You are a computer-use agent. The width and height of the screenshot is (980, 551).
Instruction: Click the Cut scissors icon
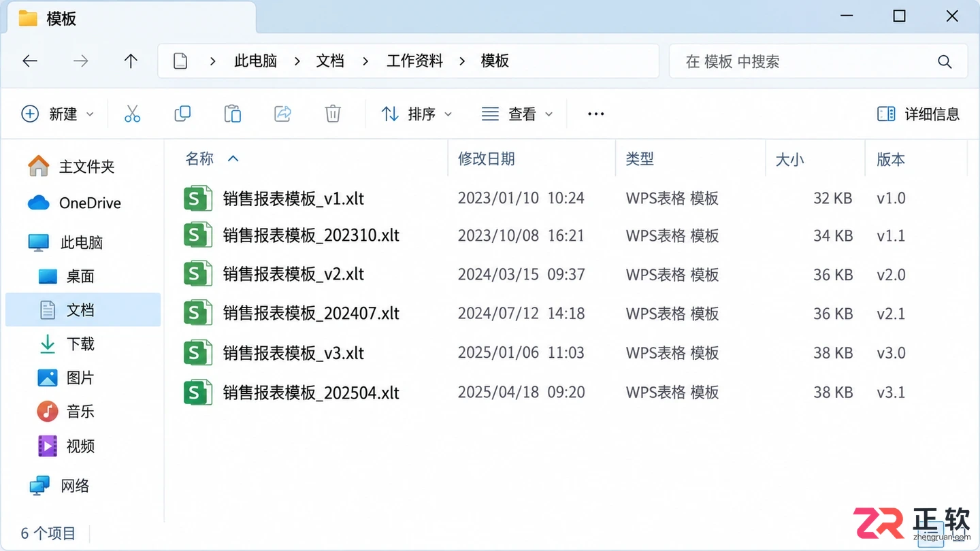[x=132, y=114]
